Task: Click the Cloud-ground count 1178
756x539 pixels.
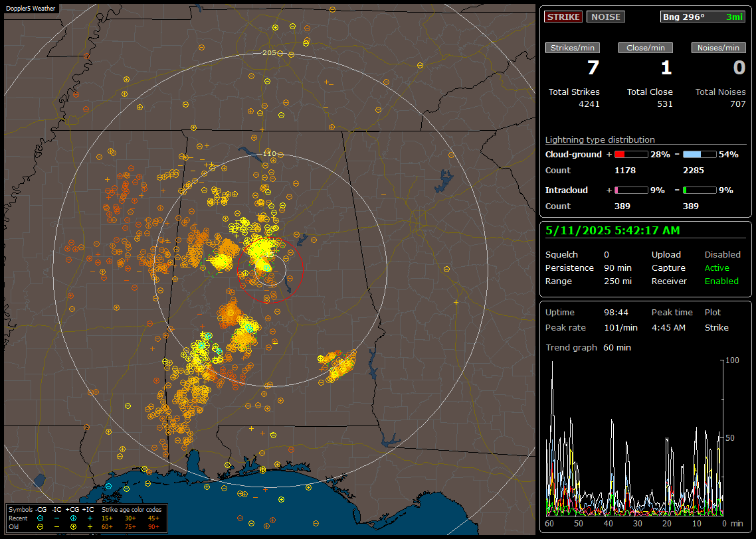Action: pos(625,171)
